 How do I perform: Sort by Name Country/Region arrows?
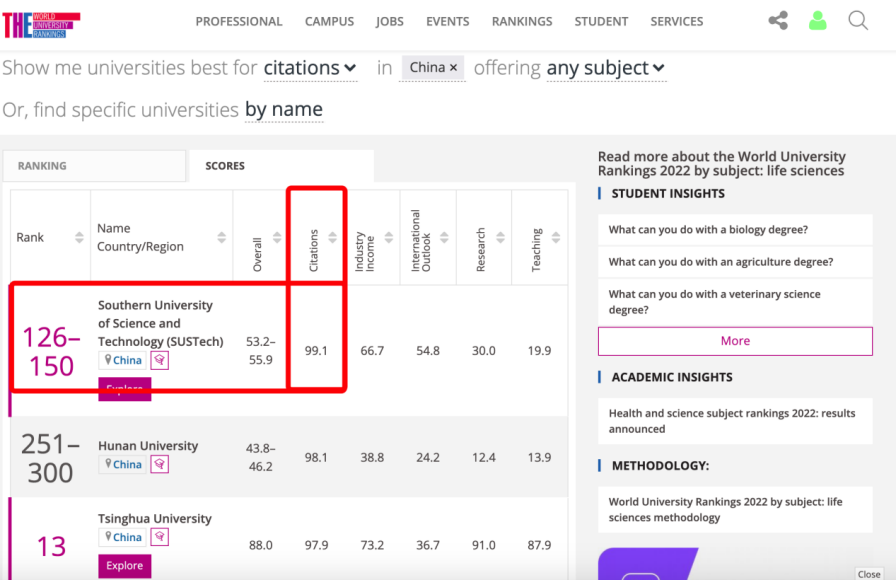[221, 237]
